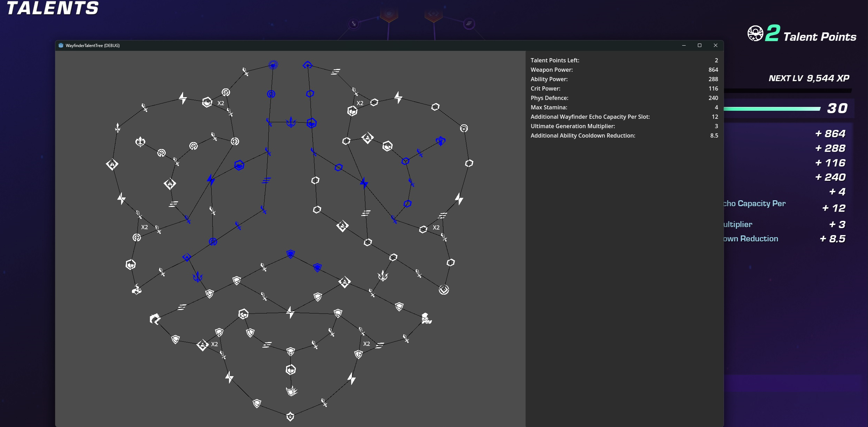
Task: Select the 'Phys Defence:' label
Action: click(549, 98)
